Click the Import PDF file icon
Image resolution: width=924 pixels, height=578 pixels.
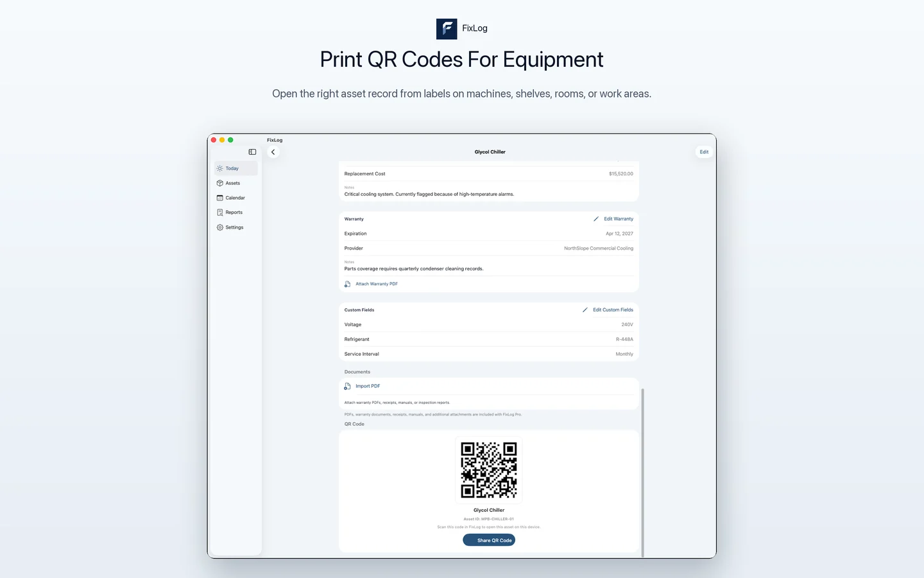point(348,386)
